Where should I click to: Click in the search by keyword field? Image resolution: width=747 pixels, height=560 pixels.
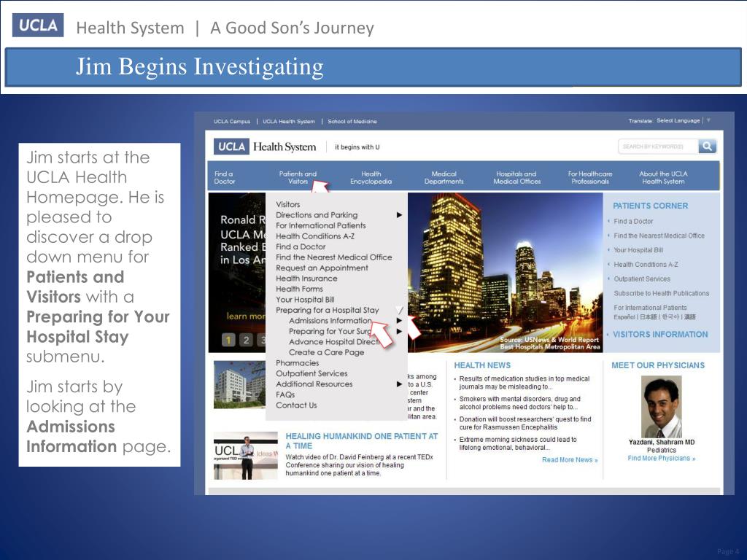[x=659, y=146]
